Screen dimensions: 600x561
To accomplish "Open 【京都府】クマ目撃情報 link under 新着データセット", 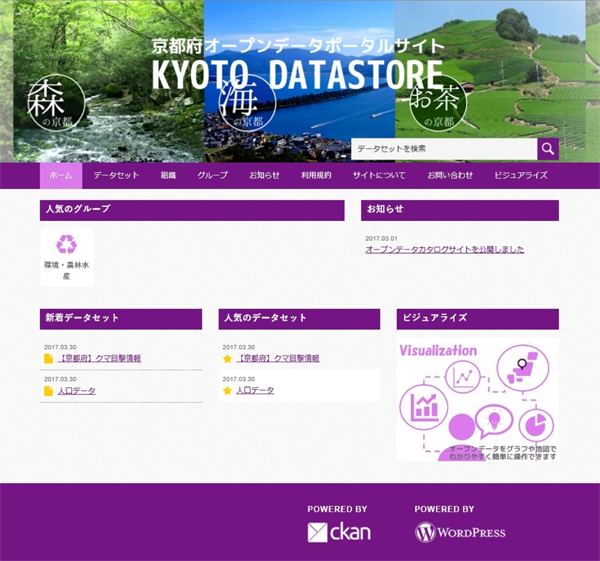I will [x=99, y=359].
